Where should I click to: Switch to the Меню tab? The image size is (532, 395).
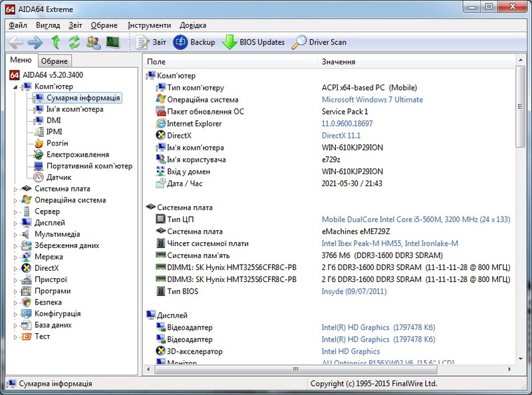click(21, 60)
